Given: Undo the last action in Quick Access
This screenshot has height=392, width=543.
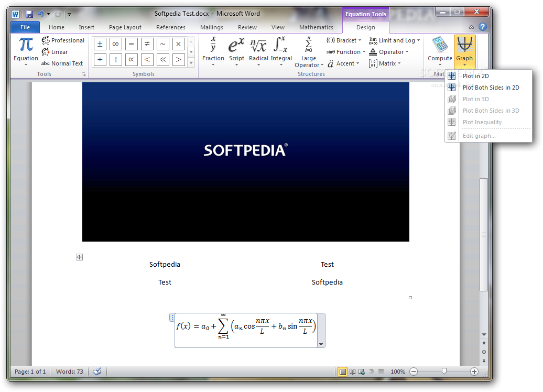Looking at the screenshot, I should tap(41, 14).
